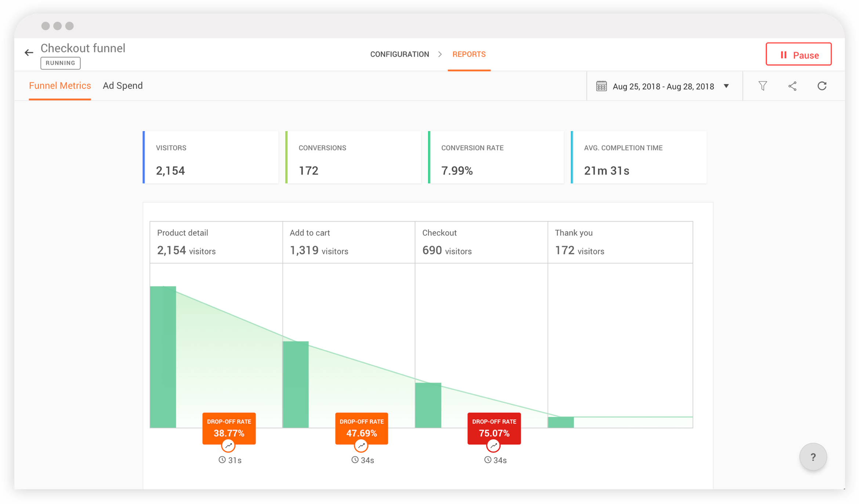The height and width of the screenshot is (504, 859).
Task: Click the filter icon to filter data
Action: coord(762,86)
